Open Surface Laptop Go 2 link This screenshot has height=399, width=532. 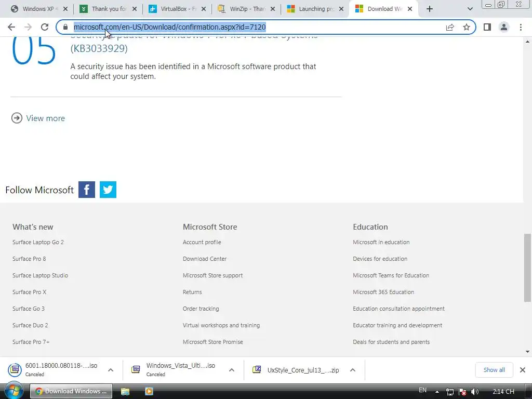coord(38,242)
